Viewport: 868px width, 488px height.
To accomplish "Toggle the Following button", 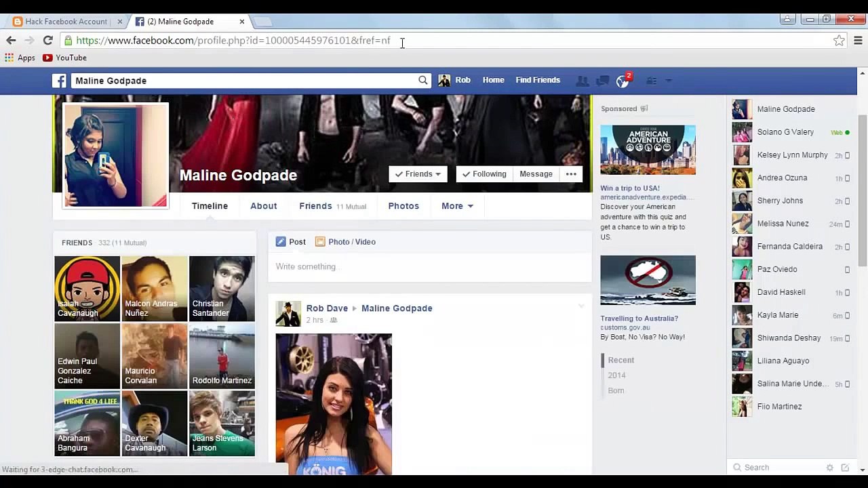I will 484,174.
